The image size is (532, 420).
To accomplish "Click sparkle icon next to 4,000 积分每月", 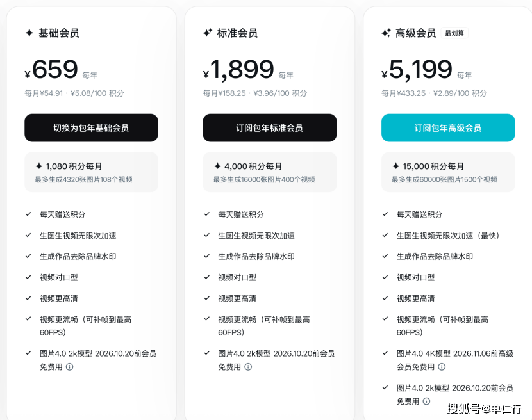I will click(x=217, y=166).
